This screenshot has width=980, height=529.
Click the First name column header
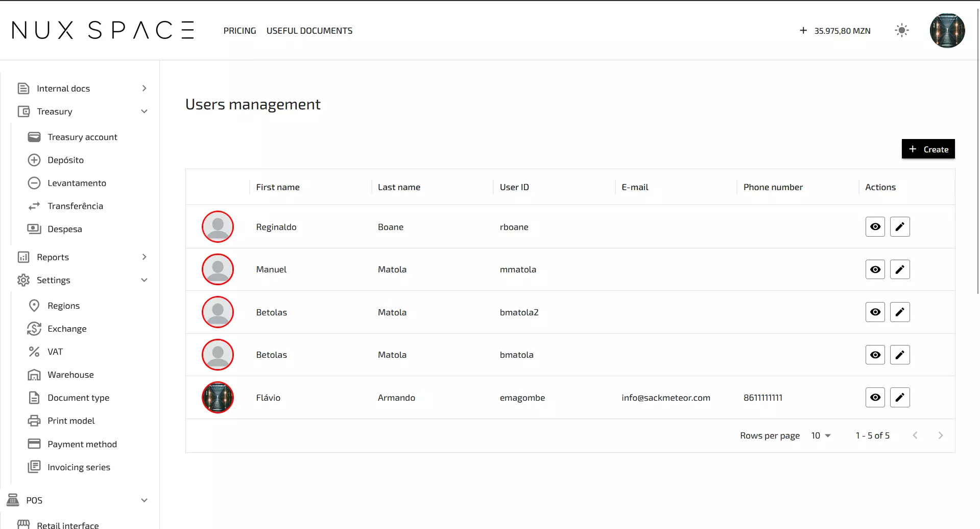278,187
